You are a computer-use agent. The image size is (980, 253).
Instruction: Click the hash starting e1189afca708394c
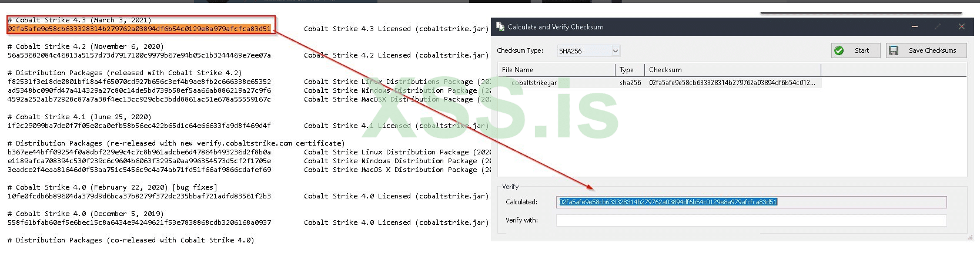[139, 161]
